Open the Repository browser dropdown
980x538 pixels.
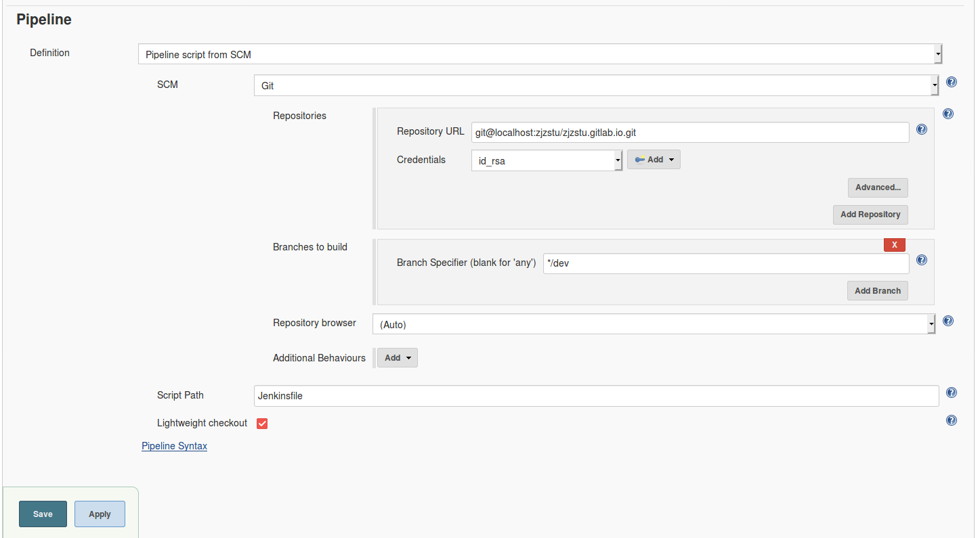[x=654, y=324]
